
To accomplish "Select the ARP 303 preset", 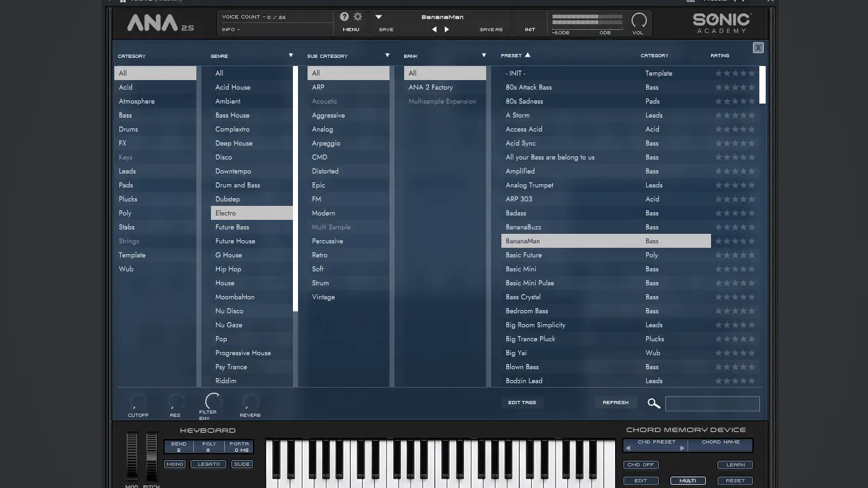I will click(606, 199).
